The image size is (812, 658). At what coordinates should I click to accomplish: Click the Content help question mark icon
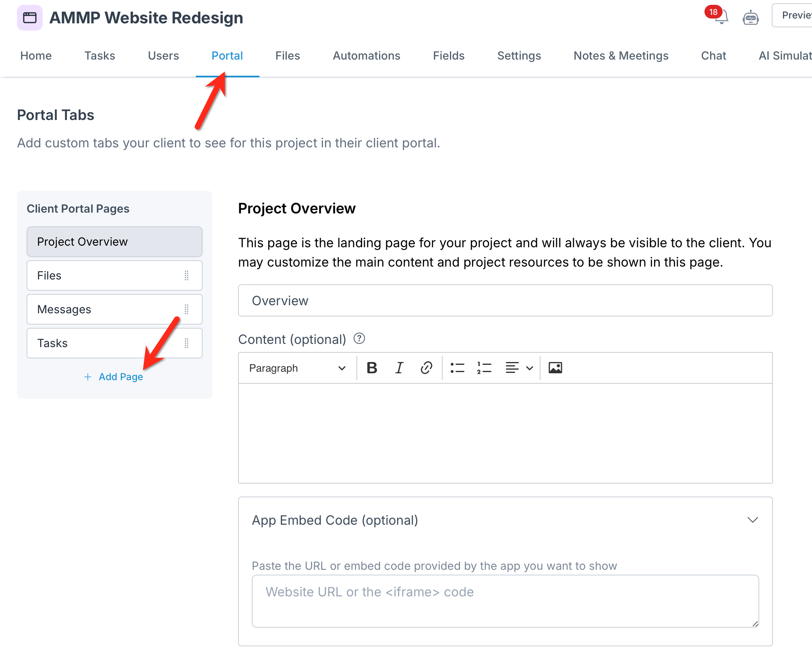click(x=359, y=339)
